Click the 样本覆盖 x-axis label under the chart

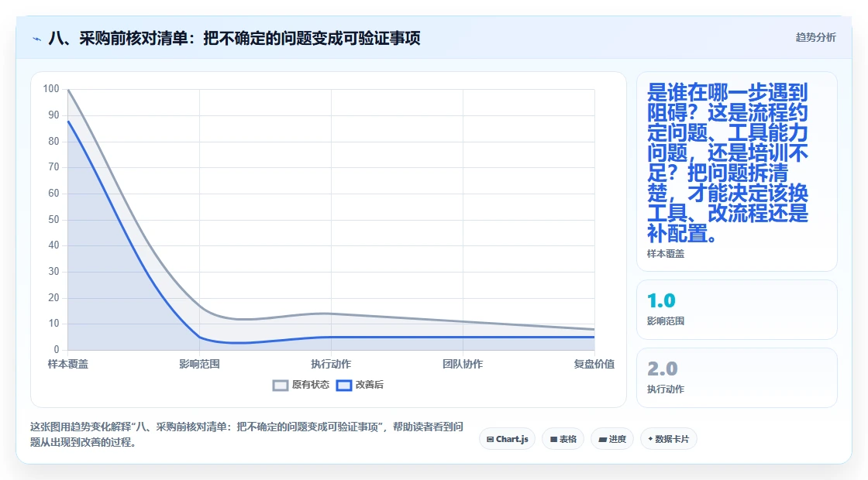(67, 364)
